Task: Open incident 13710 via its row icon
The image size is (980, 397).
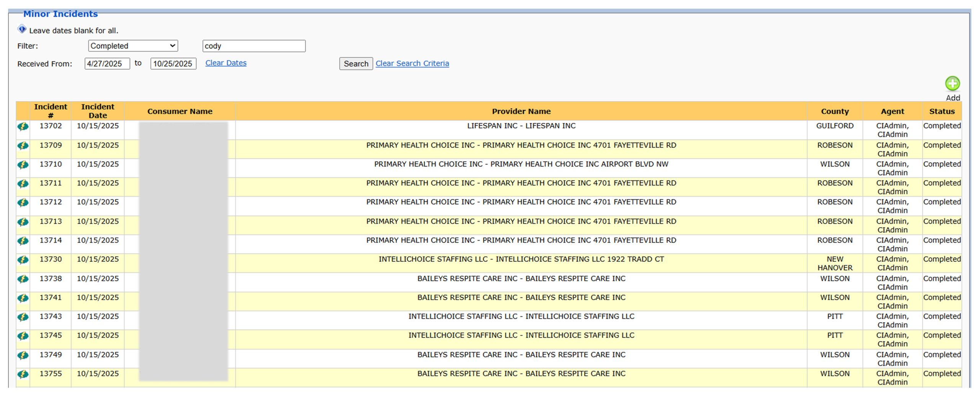Action: coord(23,165)
